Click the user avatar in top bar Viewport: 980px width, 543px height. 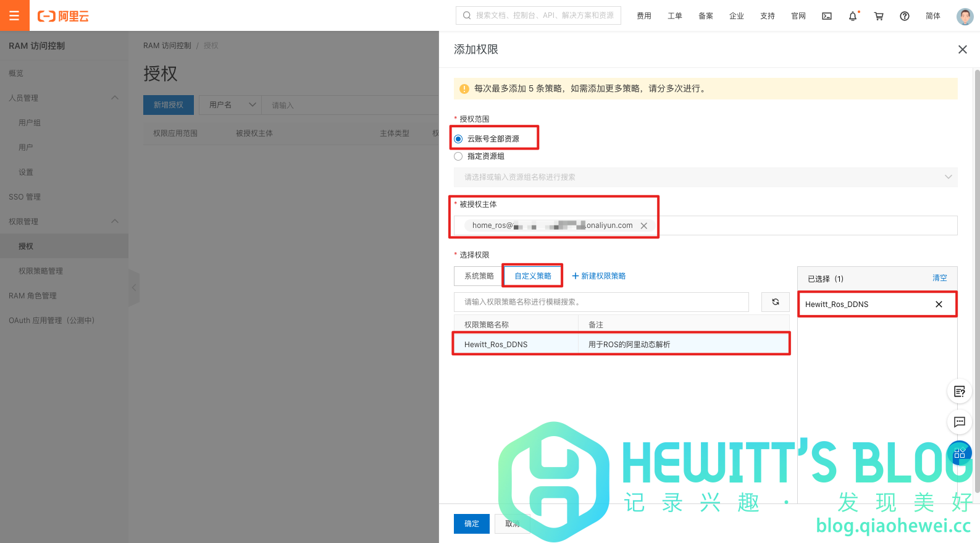(x=965, y=16)
